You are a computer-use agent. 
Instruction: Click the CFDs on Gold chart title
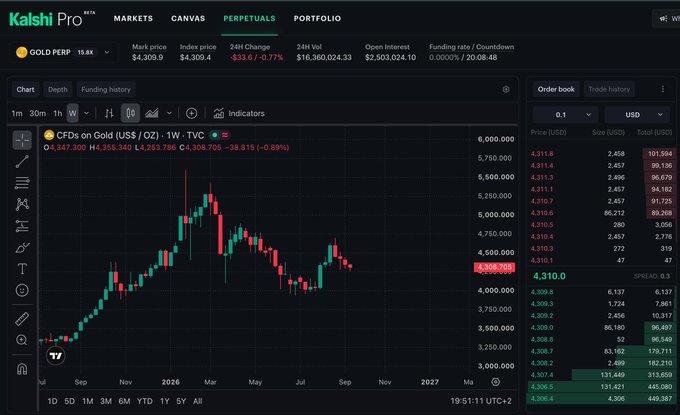point(130,135)
